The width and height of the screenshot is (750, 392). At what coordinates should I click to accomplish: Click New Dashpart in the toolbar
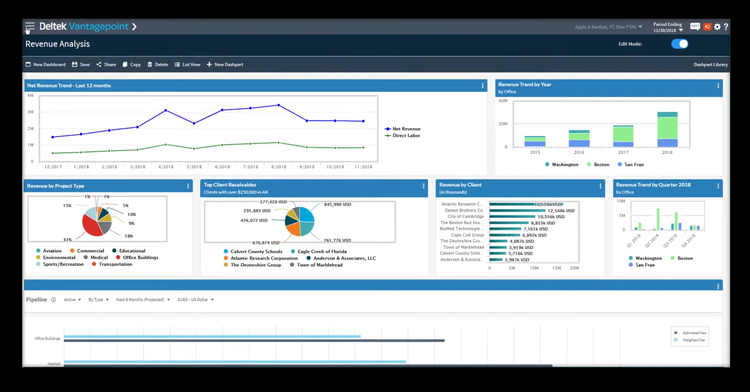tap(225, 65)
